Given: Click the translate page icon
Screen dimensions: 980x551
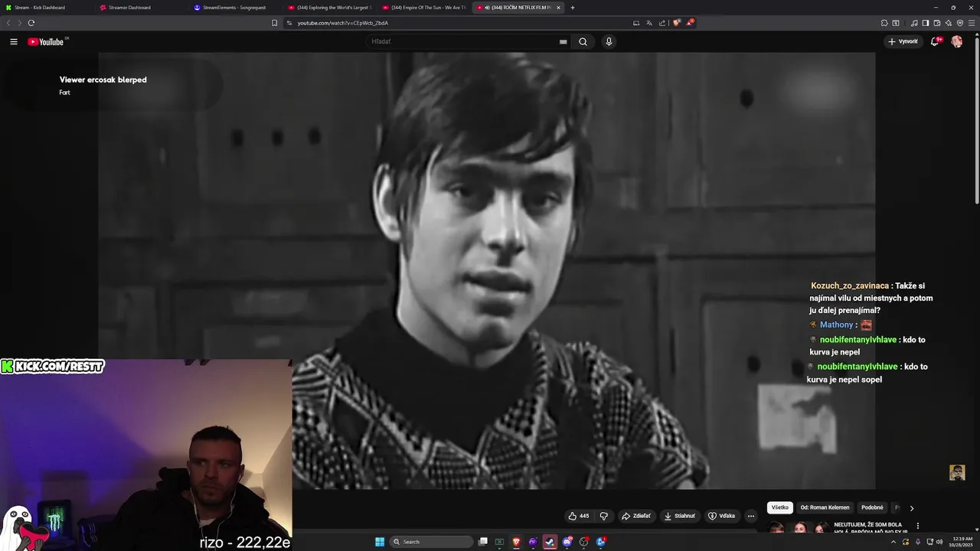Looking at the screenshot, I should pyautogui.click(x=649, y=23).
